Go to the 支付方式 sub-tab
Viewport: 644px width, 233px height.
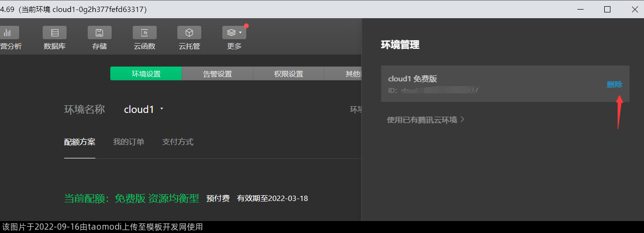tap(177, 142)
